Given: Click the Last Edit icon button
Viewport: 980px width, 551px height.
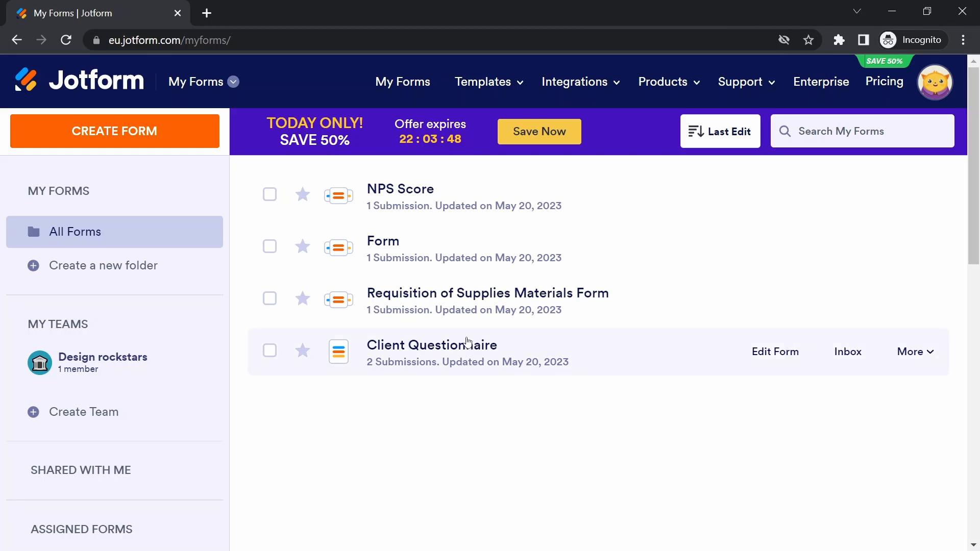Looking at the screenshot, I should pos(696,131).
